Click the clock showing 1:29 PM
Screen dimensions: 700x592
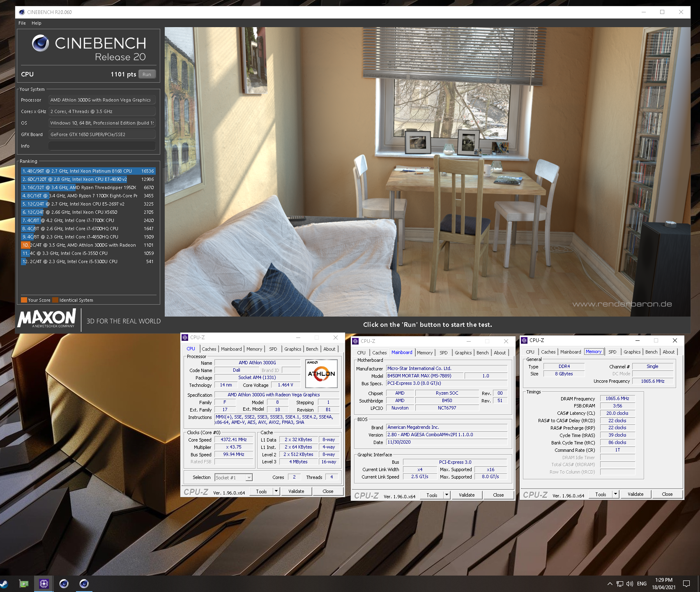(663, 580)
